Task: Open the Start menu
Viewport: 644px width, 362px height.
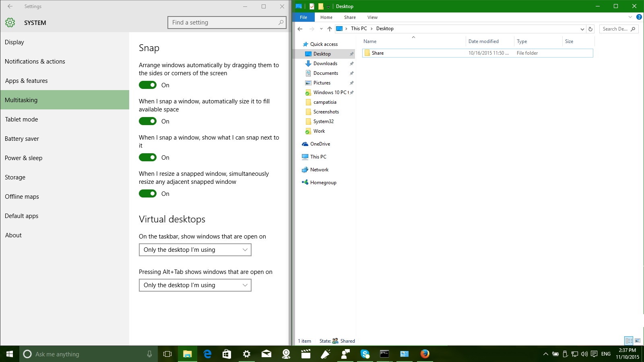Action: coord(10,354)
